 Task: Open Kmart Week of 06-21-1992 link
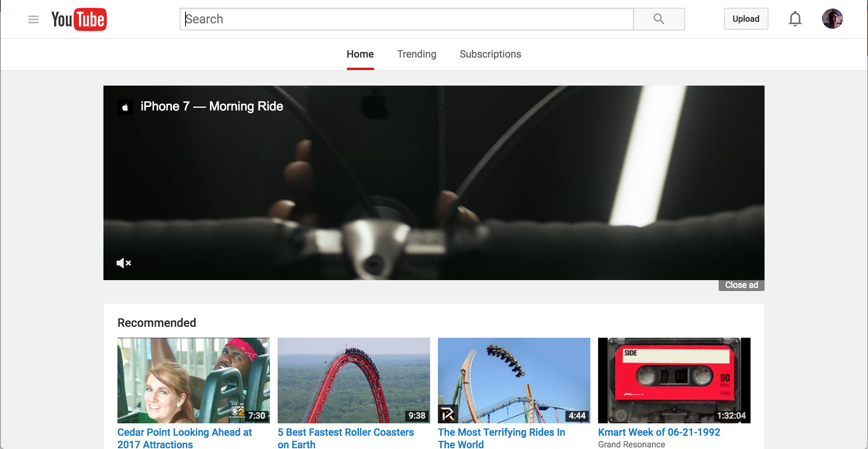[659, 432]
